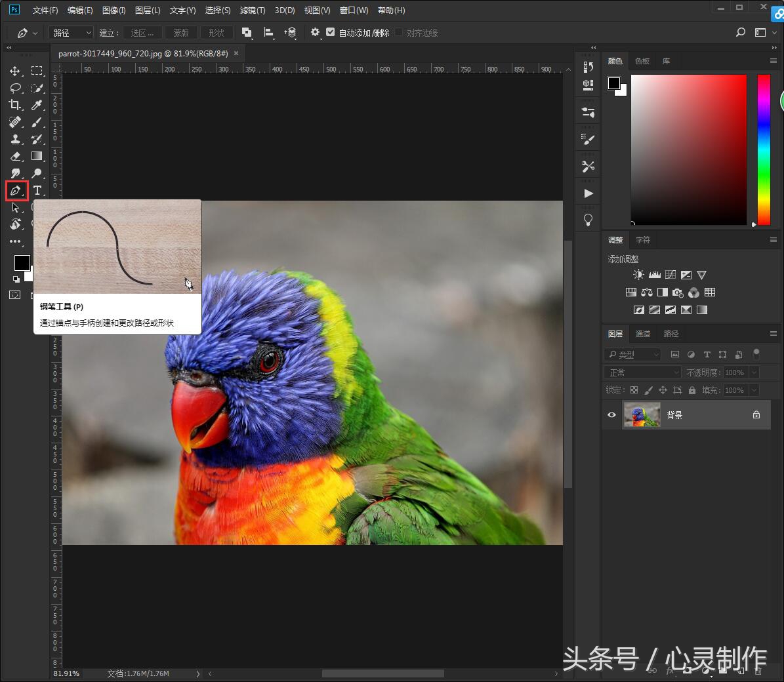The height and width of the screenshot is (682, 784).
Task: Open the Learn lightbulb panel icon
Action: coord(588,220)
